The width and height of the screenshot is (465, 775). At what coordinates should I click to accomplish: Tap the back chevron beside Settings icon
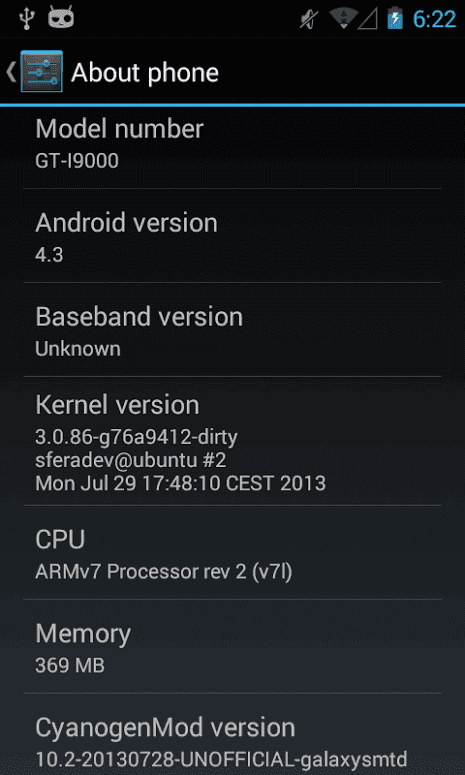click(x=11, y=72)
